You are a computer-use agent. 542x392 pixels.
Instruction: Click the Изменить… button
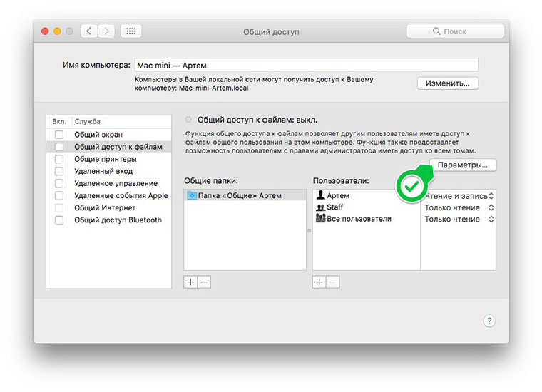point(448,83)
